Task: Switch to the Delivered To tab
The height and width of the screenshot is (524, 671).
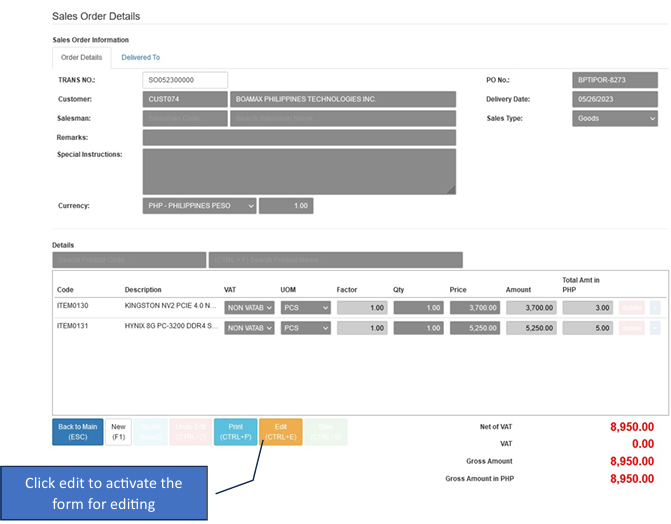Action: (x=141, y=58)
